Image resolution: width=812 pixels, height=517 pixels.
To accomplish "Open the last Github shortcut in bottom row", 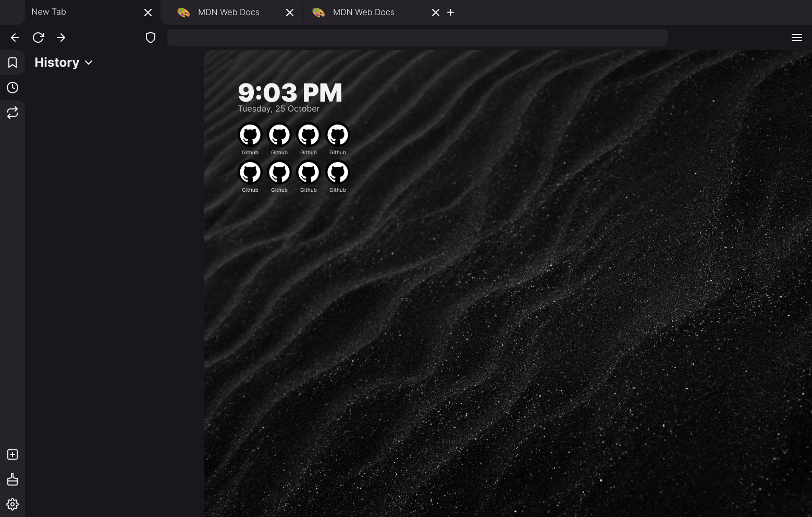I will pos(337,172).
